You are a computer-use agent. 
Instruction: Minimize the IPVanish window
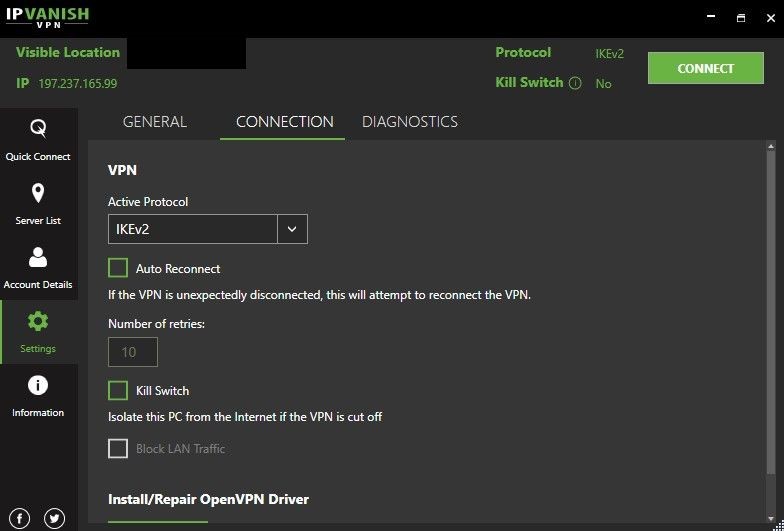coord(711,18)
